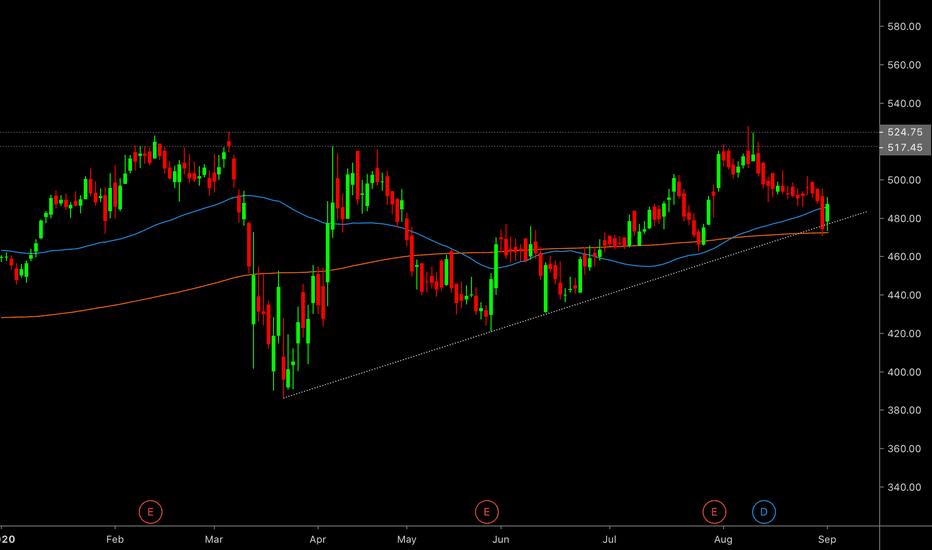Click the 540.00 price axis label
Screen dimensions: 932x550
[x=904, y=103]
